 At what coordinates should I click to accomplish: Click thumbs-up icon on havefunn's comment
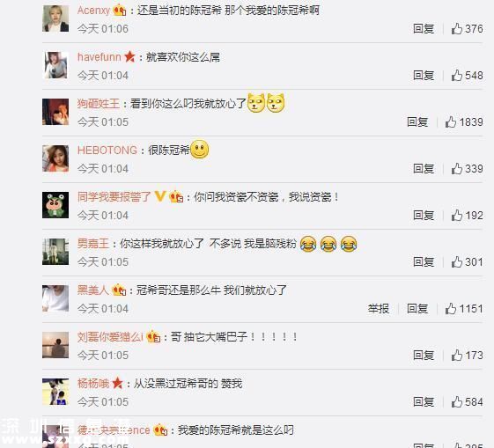[x=456, y=75]
